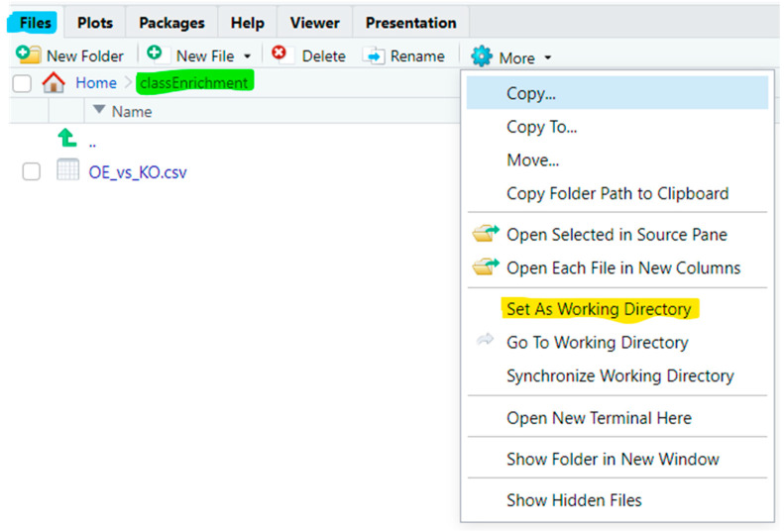784x532 pixels.
Task: Click the green plus New File icon
Action: (155, 53)
